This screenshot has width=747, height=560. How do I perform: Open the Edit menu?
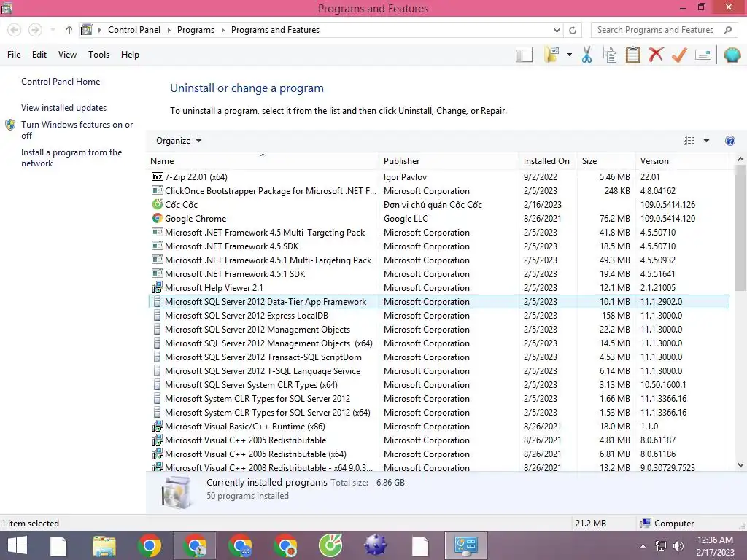[39, 55]
